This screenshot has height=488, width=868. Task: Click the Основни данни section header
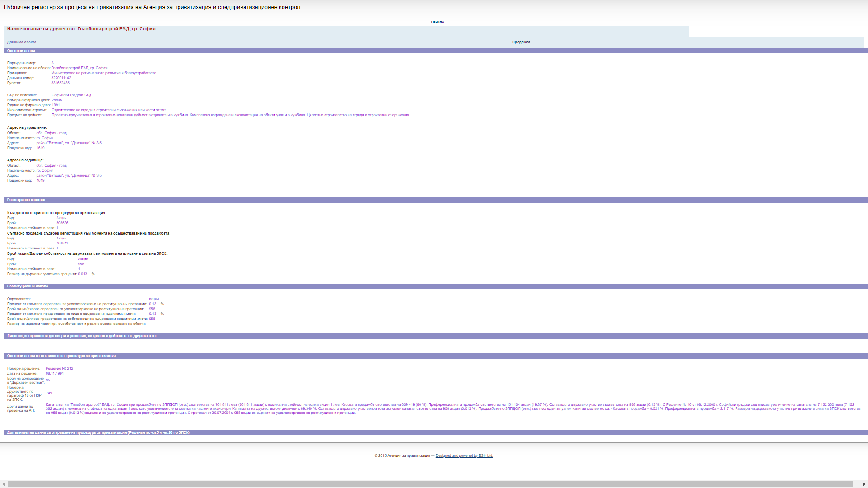tap(20, 51)
